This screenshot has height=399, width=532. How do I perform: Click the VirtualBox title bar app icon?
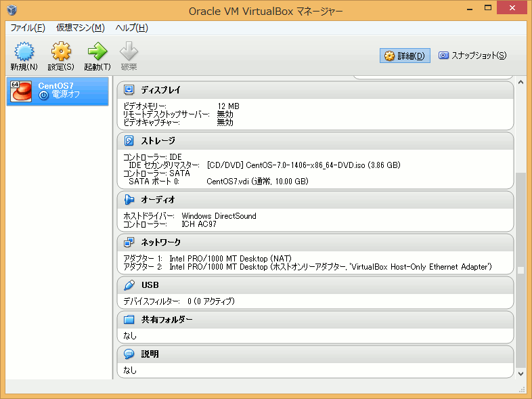pyautogui.click(x=11, y=11)
